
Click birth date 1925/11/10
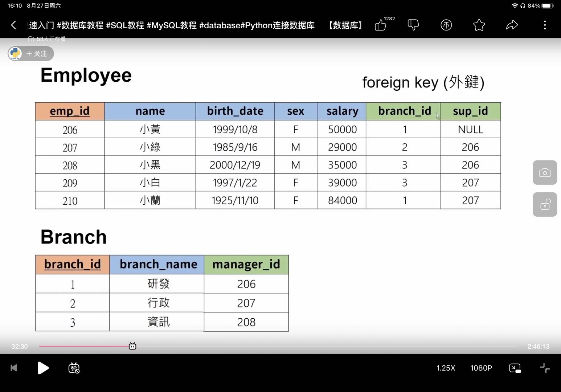(x=235, y=200)
